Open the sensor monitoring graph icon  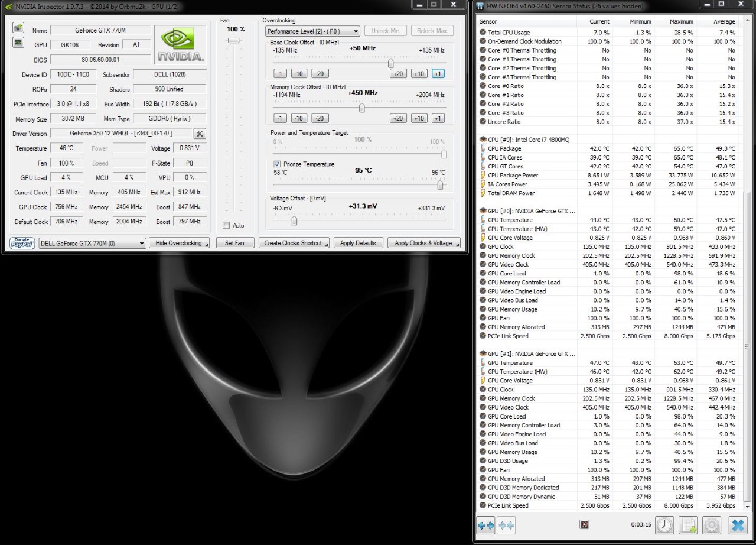point(18,43)
